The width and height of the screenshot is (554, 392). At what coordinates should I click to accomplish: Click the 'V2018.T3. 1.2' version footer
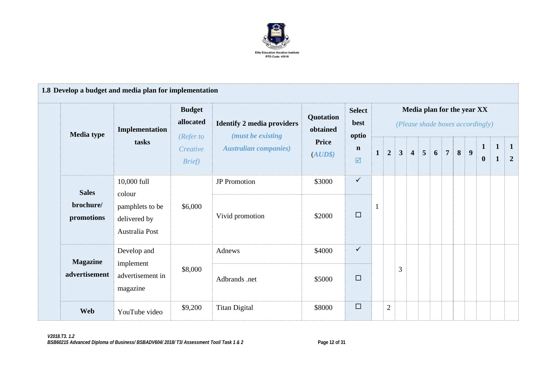point(61,336)
